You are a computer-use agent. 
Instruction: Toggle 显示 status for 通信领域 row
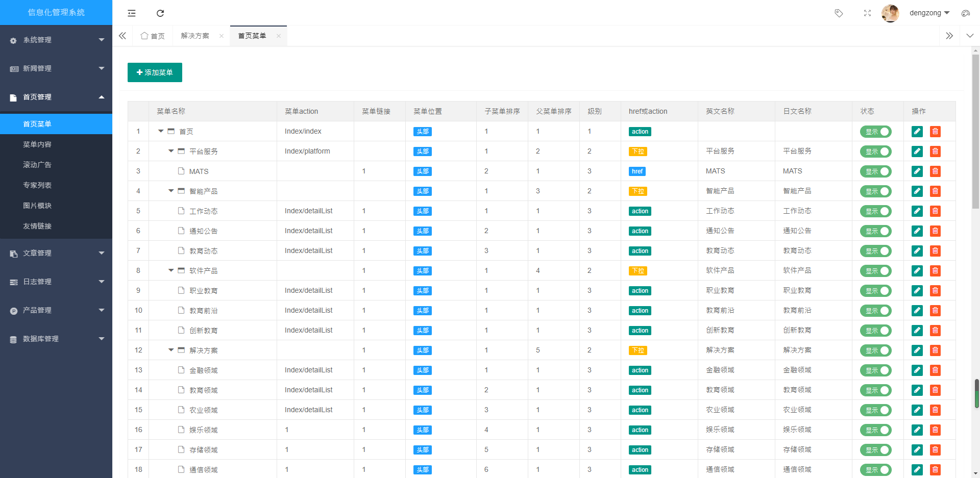point(875,470)
